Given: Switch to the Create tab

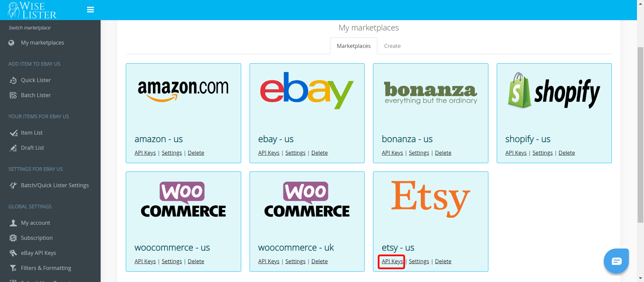Looking at the screenshot, I should click(392, 46).
